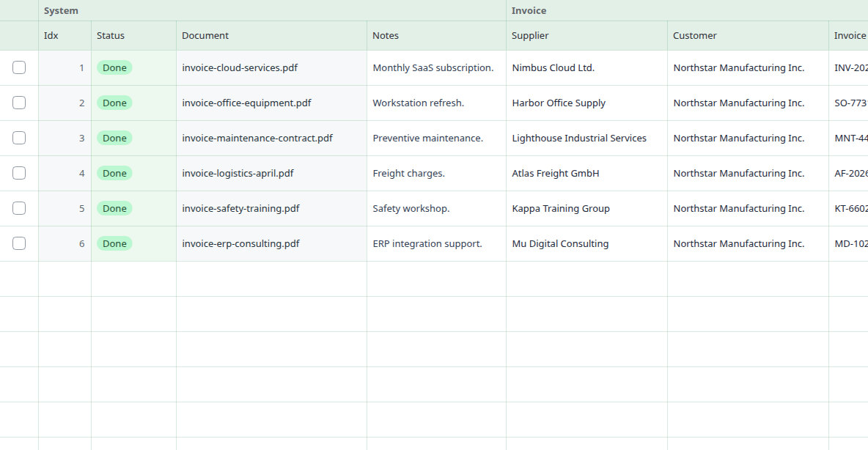Open invoice-safety-training.pdf document cell

(271, 208)
